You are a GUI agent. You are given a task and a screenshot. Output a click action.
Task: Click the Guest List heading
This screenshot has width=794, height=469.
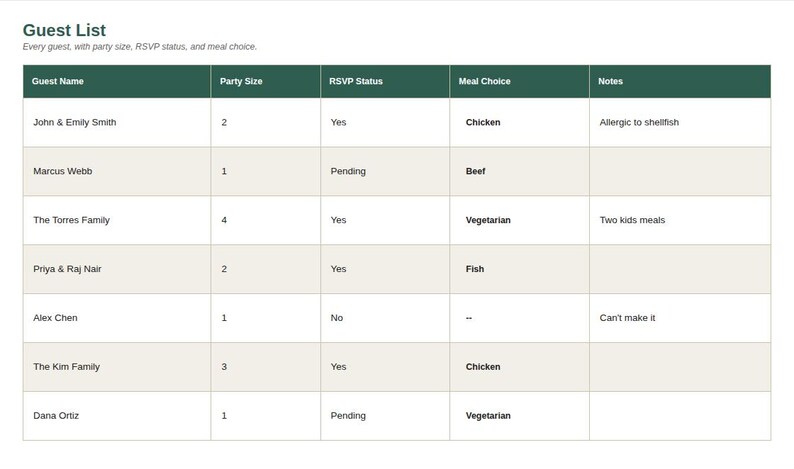(64, 30)
